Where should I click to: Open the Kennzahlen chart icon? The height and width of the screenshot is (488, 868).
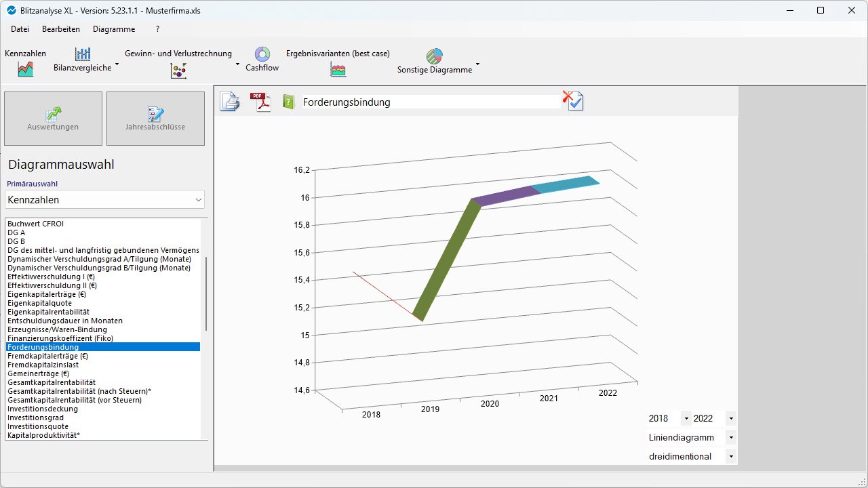pyautogui.click(x=25, y=68)
